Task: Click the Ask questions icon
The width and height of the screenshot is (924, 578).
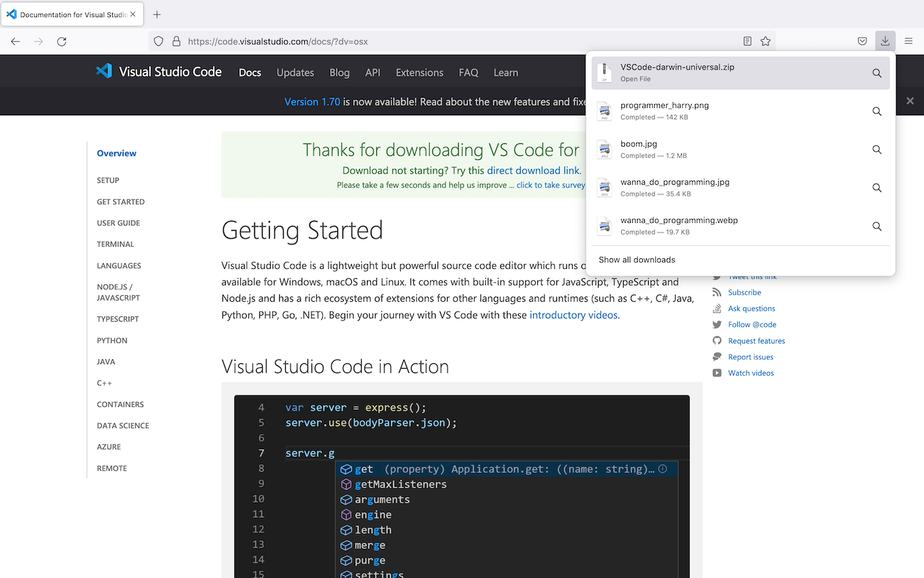Action: [717, 308]
